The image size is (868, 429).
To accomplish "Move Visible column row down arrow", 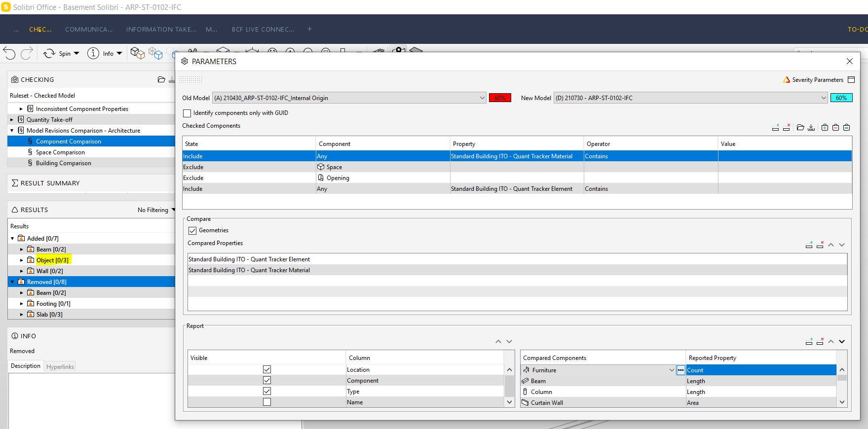I will 509,341.
